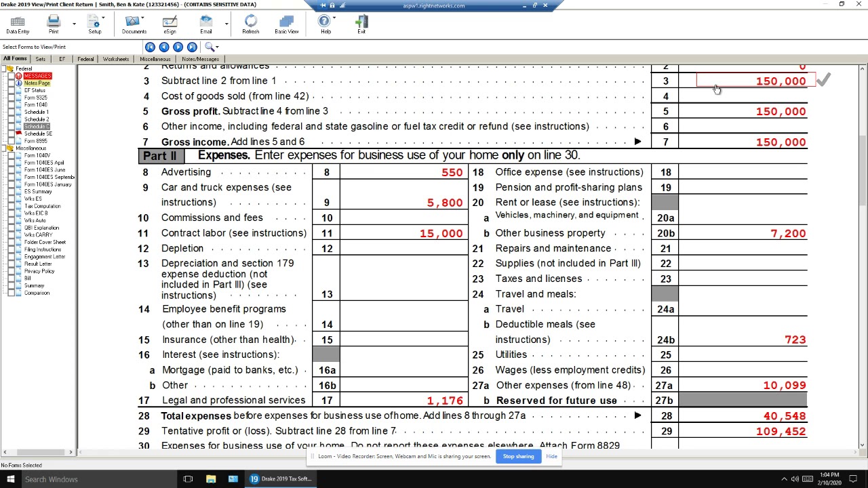868x488 pixels.
Task: Check the Schedule 1 checkbox
Action: click(x=12, y=113)
